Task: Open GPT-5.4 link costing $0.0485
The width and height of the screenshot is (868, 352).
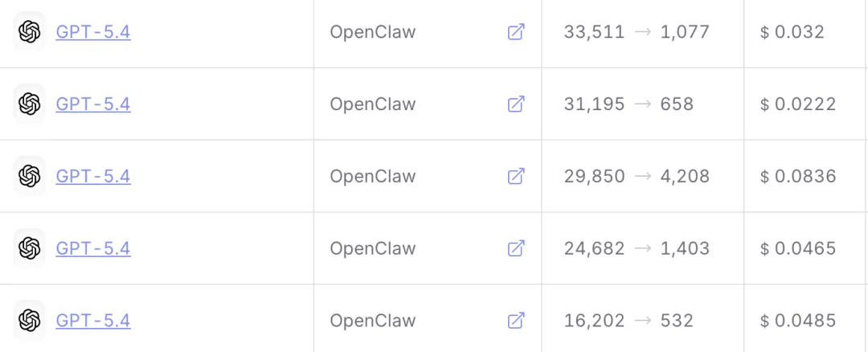Action: (x=93, y=321)
